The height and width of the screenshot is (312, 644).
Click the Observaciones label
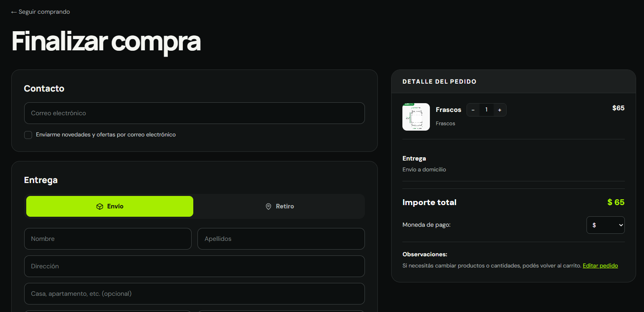[425, 254]
